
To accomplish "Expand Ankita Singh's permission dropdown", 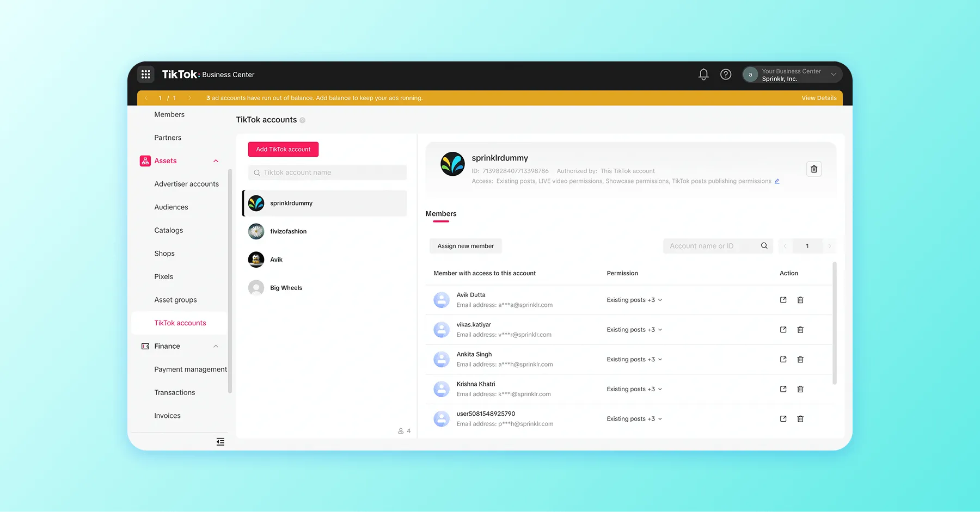I will (634, 360).
